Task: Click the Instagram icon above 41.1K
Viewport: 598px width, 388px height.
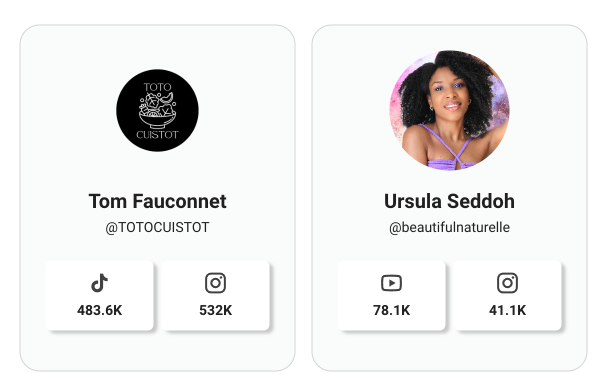Action: click(507, 283)
